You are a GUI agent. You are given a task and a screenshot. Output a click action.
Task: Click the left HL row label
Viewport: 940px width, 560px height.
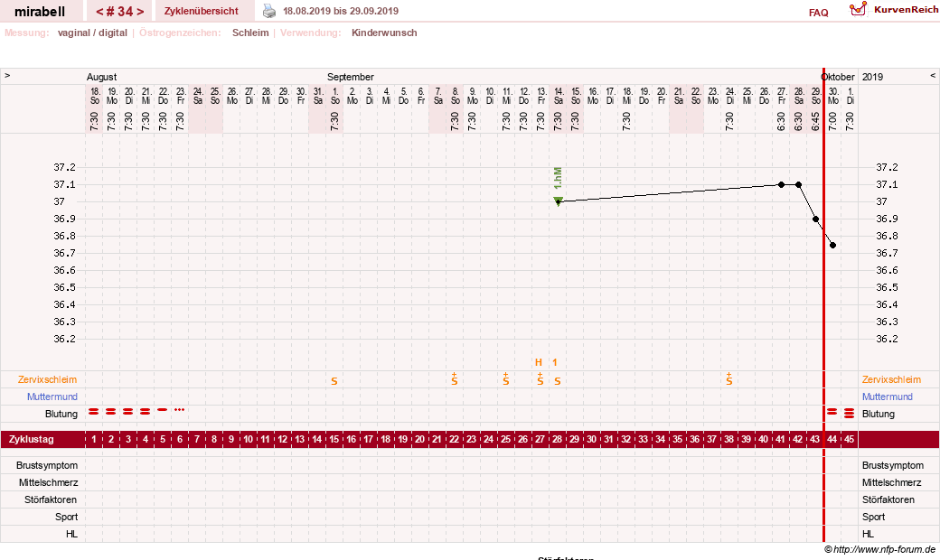(72, 534)
